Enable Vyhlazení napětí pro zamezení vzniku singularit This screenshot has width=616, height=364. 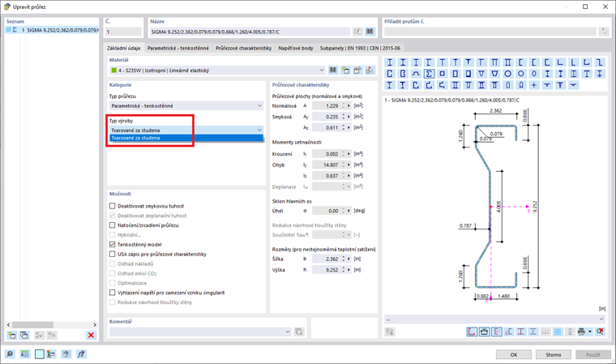tap(113, 293)
